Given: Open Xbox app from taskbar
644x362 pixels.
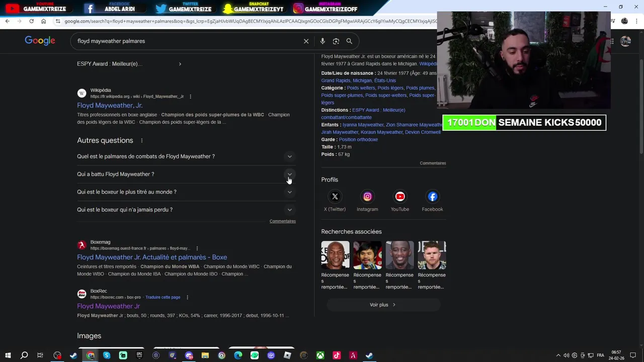Looking at the screenshot, I should (320, 355).
